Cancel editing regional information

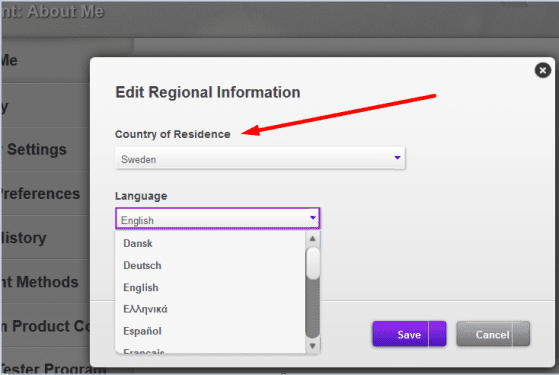[493, 334]
